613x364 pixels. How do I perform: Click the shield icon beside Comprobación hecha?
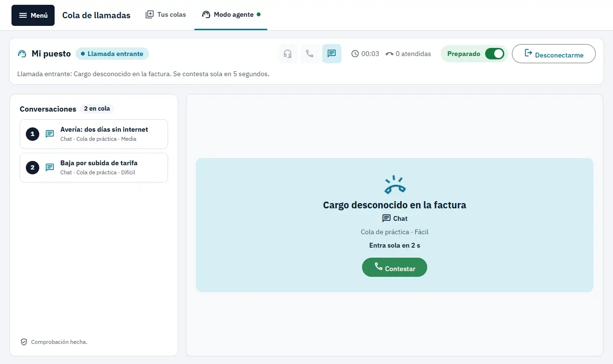coord(24,342)
